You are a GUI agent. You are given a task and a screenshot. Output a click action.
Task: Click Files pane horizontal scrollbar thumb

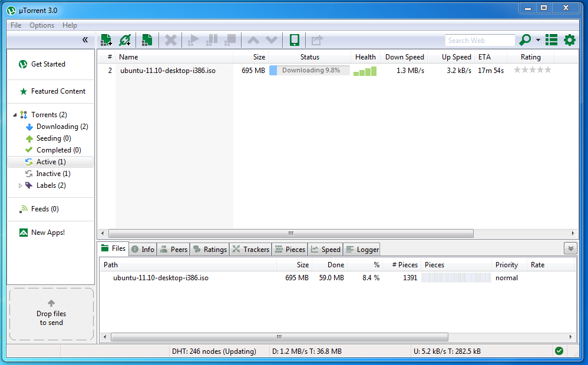click(x=279, y=337)
